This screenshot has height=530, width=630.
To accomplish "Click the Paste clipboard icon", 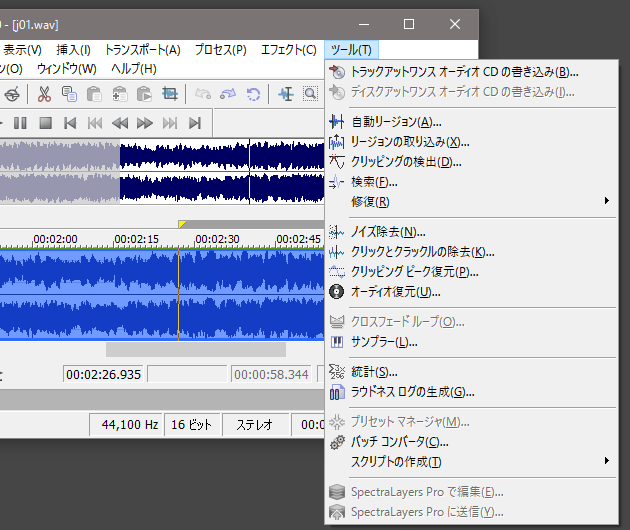I will [x=94, y=94].
